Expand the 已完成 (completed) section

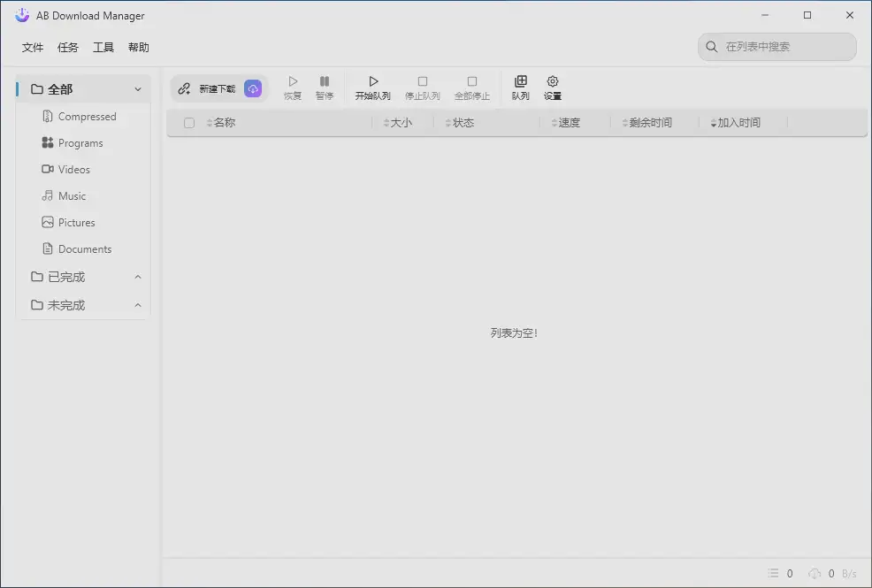click(137, 277)
